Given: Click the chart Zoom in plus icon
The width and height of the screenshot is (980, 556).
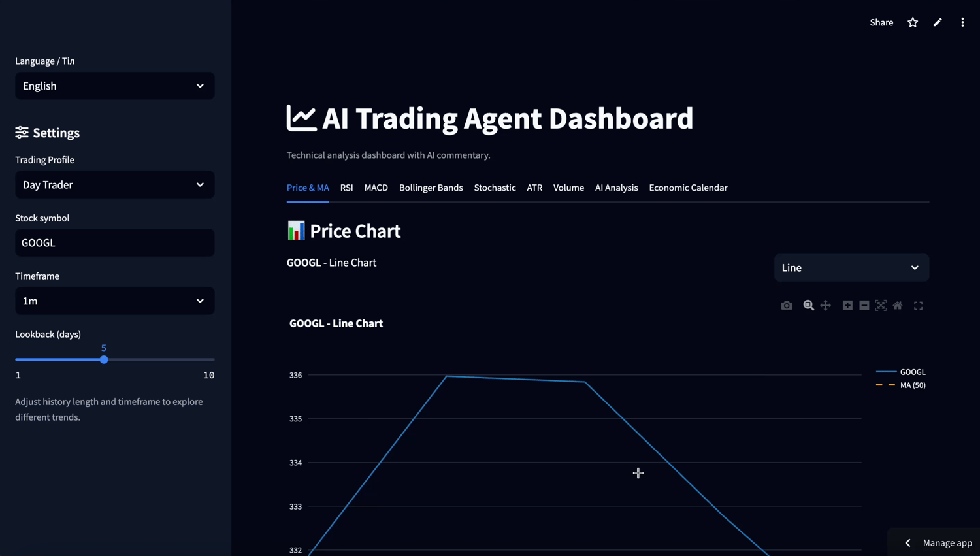Looking at the screenshot, I should click(847, 306).
